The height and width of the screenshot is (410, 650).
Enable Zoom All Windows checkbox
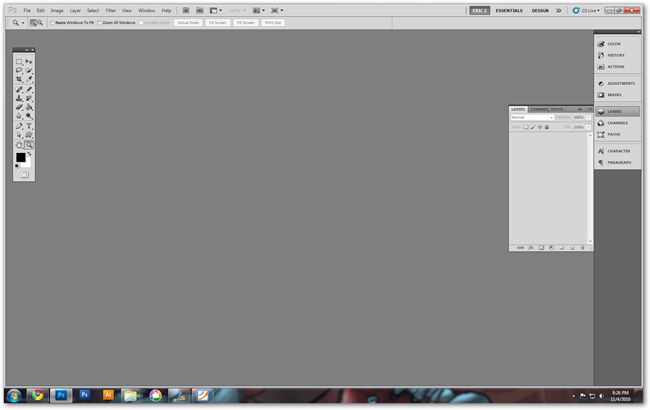point(99,23)
